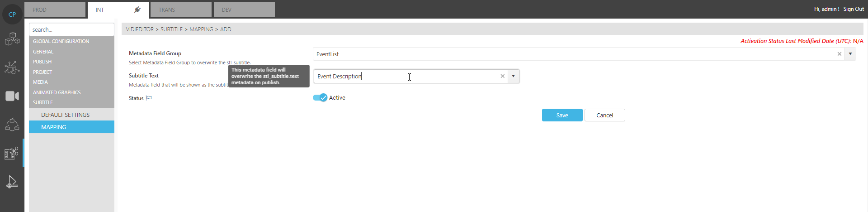Open the network nodes icon in sidebar
The height and width of the screenshot is (212, 868).
(x=12, y=67)
